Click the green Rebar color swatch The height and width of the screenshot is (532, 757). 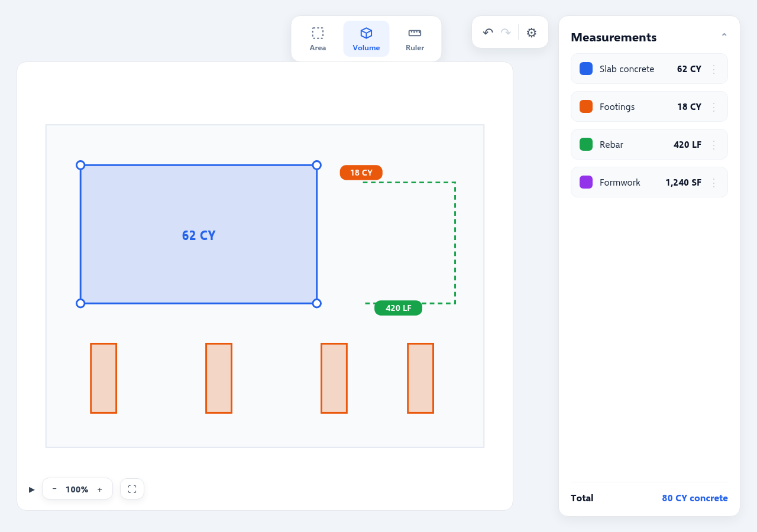tap(586, 144)
